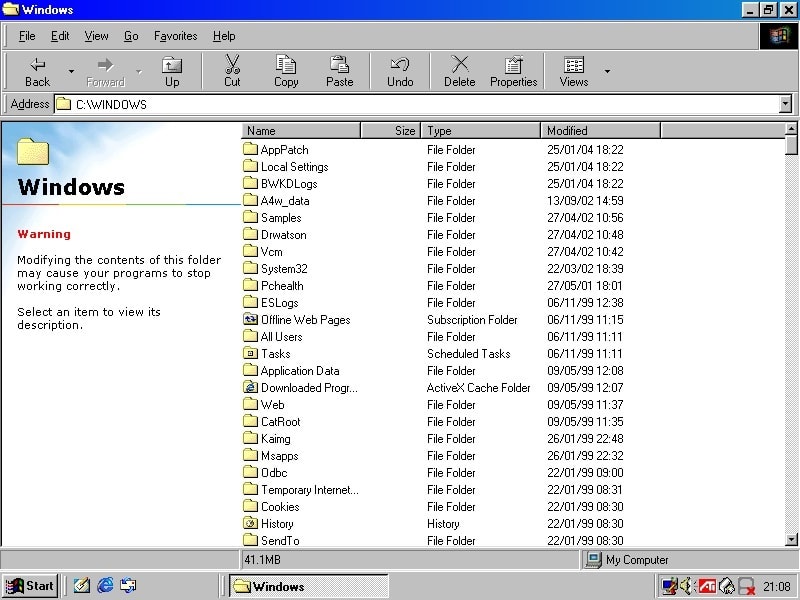Select the All Users folder name

pos(281,337)
